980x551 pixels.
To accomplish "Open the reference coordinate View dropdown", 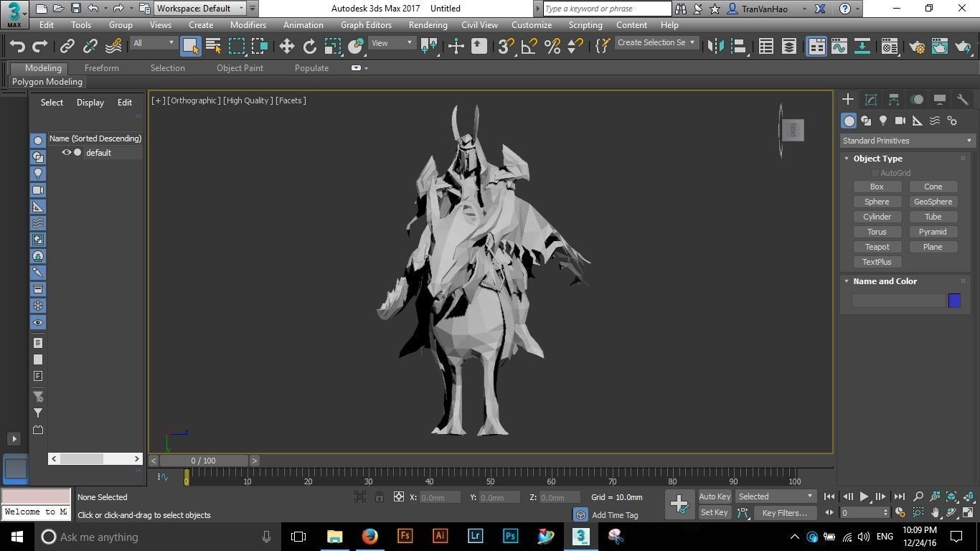I will click(x=392, y=43).
